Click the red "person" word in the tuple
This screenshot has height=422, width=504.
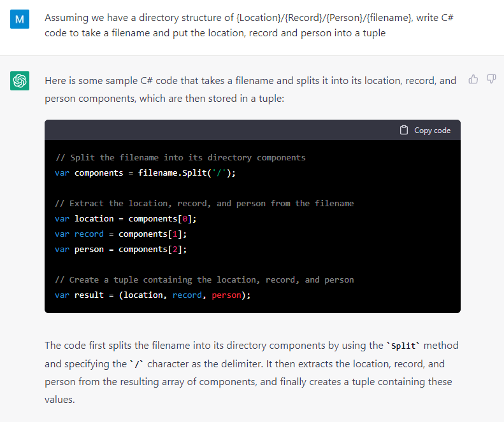pos(226,295)
